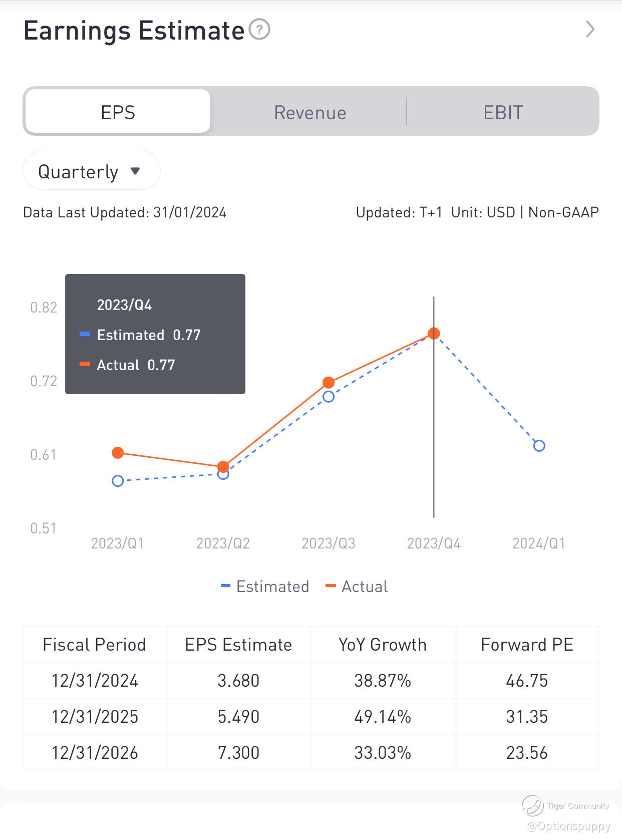Toggle the Estimated legend series
Screen dimensions: 622x840
pos(265,586)
